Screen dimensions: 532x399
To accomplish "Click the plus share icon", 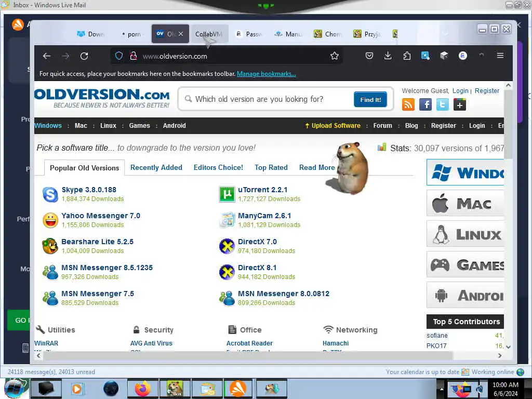I will (x=460, y=104).
